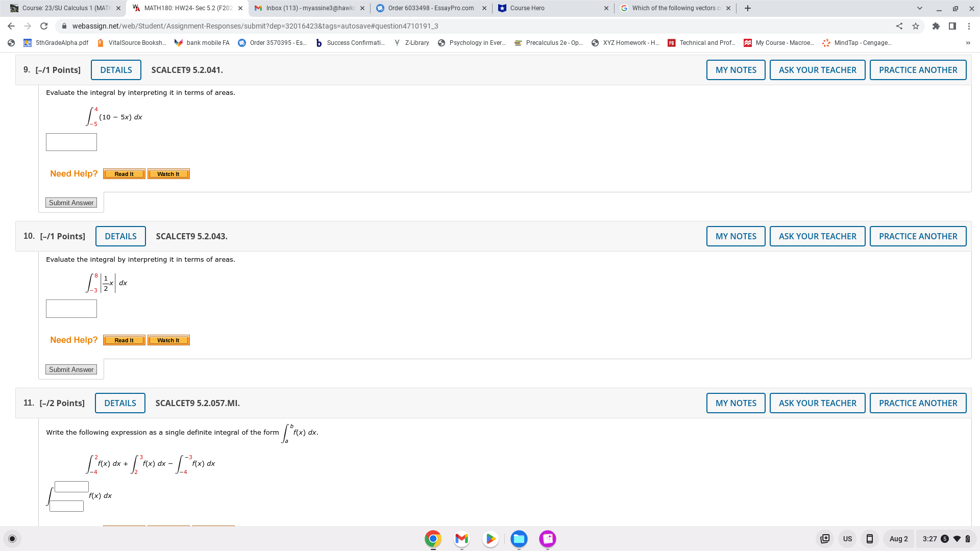The width and height of the screenshot is (980, 551).
Task: Toggle the bookmark star for this page
Action: coord(916,26)
